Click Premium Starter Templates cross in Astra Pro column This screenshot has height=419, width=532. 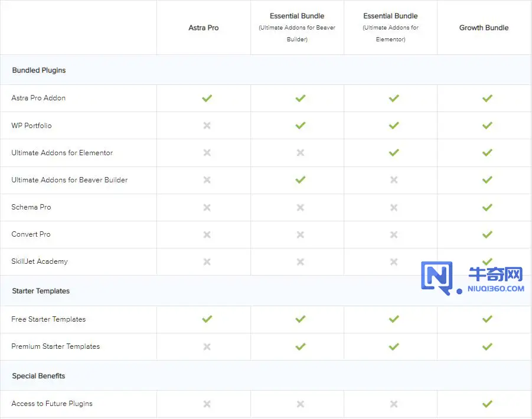pos(207,347)
